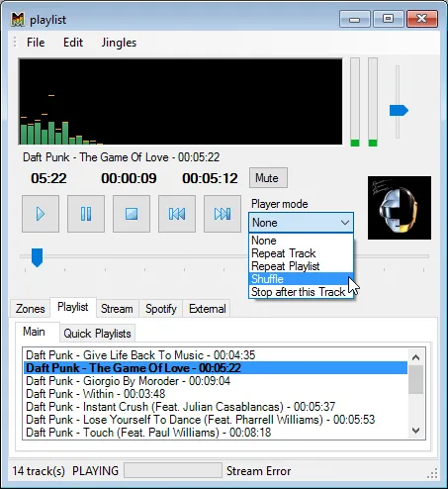Open the Quick Playlists tab
Screen dimensions: 448x489
pyautogui.click(x=97, y=334)
